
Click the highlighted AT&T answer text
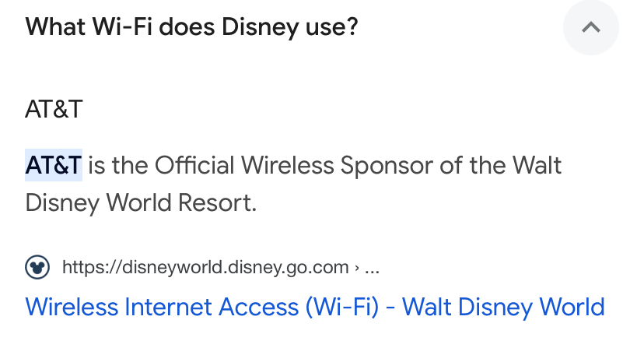click(x=54, y=165)
